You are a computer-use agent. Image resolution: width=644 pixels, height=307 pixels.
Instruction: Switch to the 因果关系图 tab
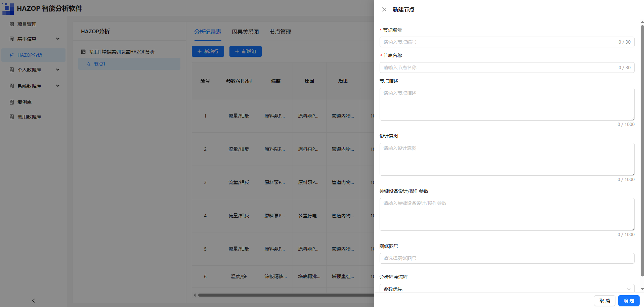pyautogui.click(x=245, y=32)
